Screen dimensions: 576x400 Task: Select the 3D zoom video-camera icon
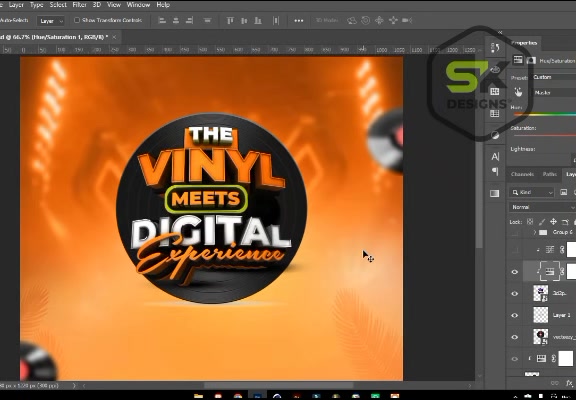click(x=407, y=21)
